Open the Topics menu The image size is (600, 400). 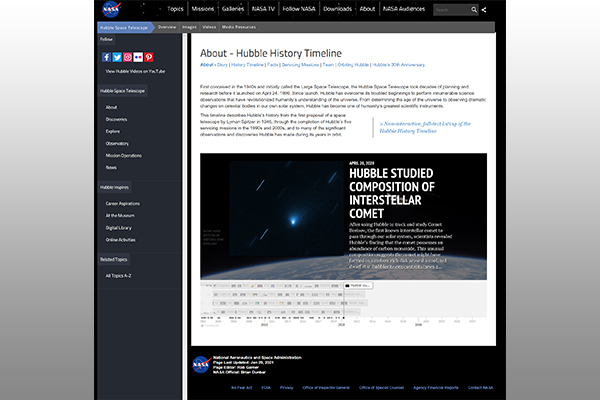tap(175, 9)
